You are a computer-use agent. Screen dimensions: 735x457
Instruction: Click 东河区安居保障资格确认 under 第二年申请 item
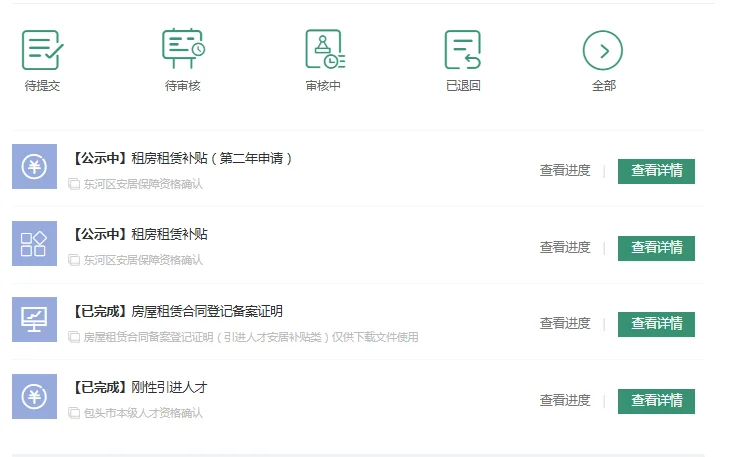point(143,184)
